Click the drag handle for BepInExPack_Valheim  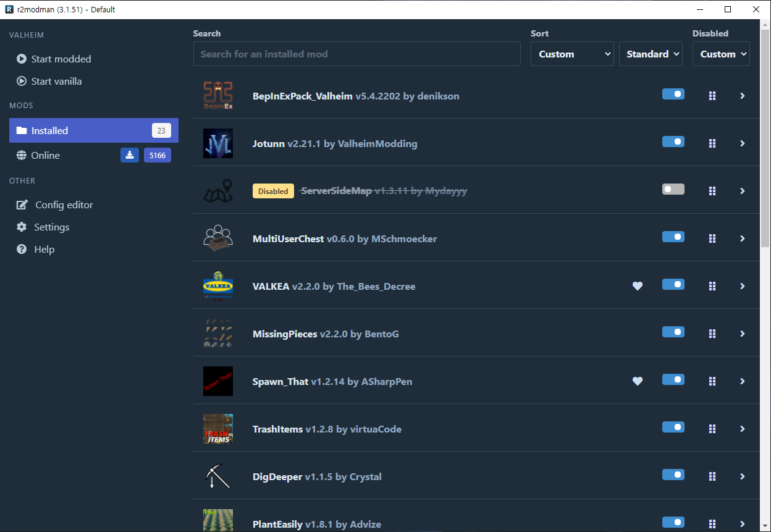(712, 96)
